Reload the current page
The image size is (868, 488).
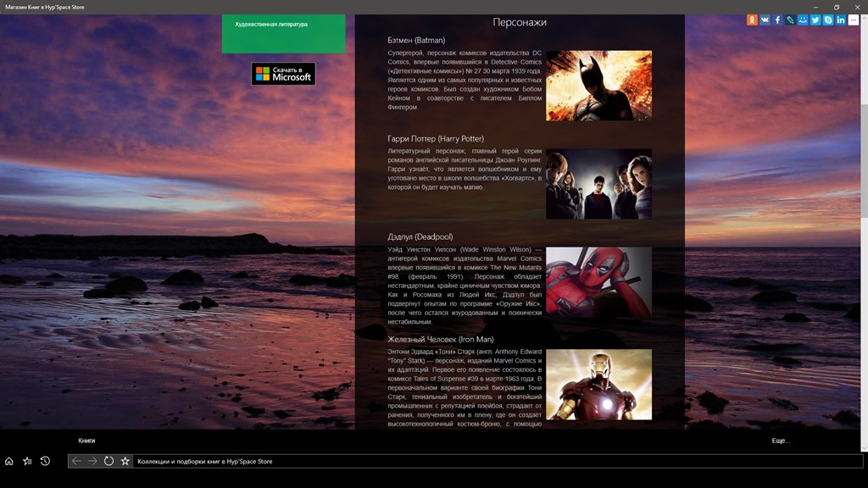(x=109, y=461)
